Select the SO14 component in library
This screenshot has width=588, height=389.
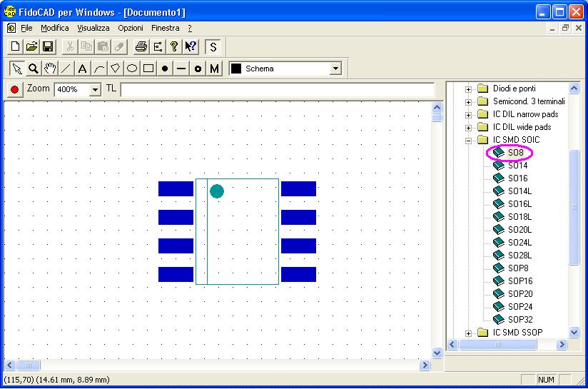coord(517,166)
